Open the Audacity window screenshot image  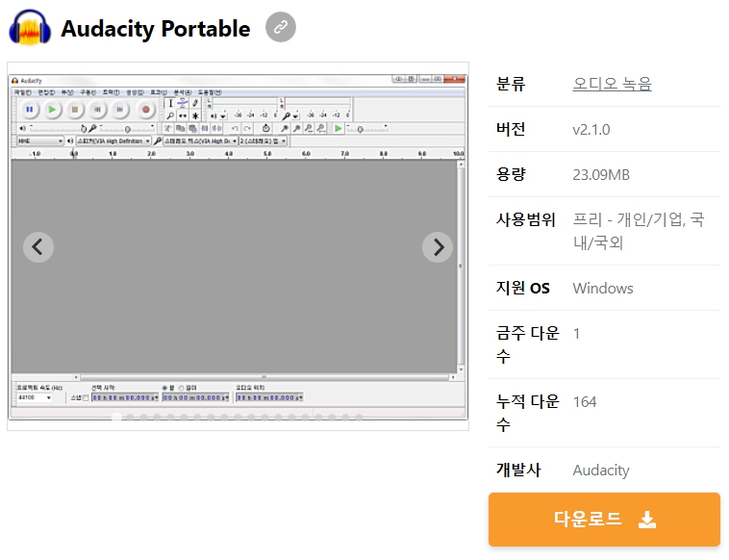click(238, 246)
